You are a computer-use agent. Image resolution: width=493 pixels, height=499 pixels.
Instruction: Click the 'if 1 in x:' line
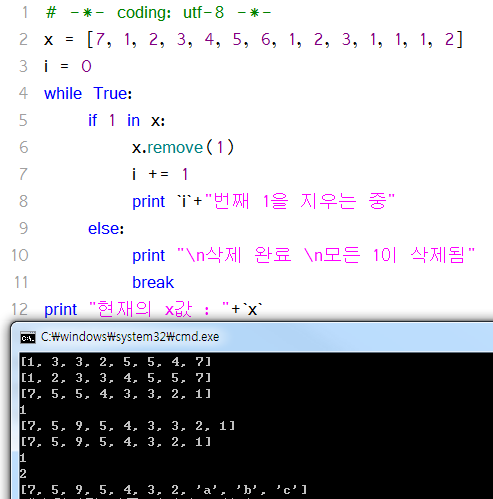click(x=126, y=120)
